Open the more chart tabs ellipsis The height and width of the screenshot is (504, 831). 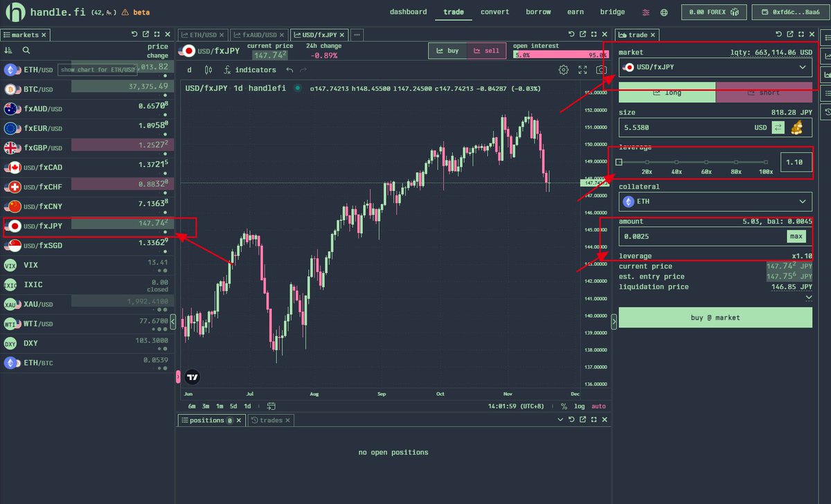click(x=357, y=34)
